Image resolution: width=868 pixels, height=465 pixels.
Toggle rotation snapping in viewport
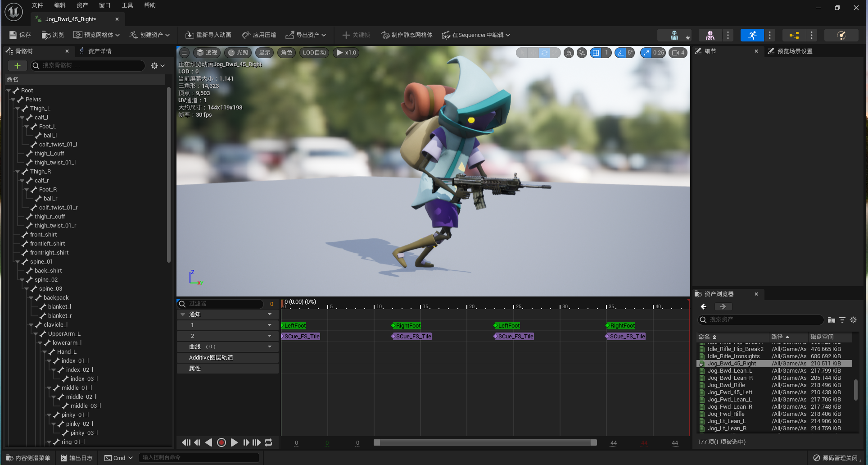pos(620,53)
